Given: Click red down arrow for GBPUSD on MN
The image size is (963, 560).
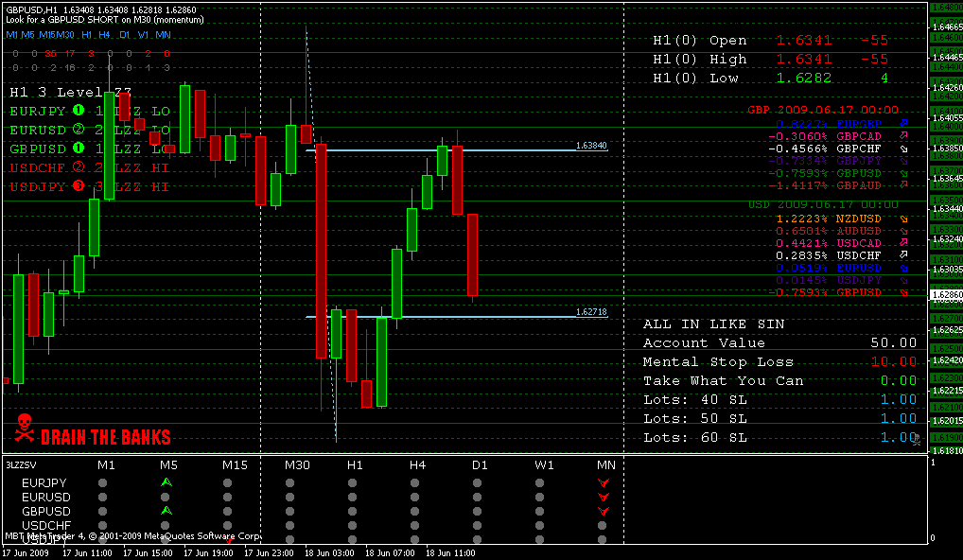Looking at the screenshot, I should [604, 512].
